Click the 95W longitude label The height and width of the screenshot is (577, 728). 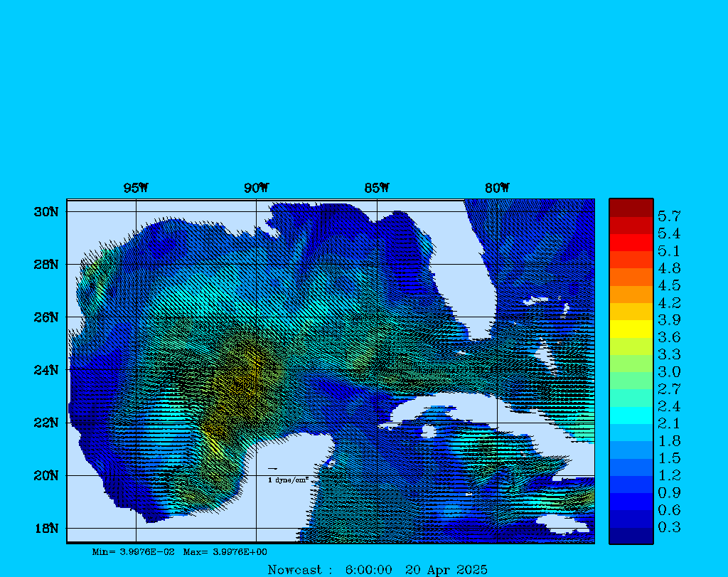tap(136, 188)
